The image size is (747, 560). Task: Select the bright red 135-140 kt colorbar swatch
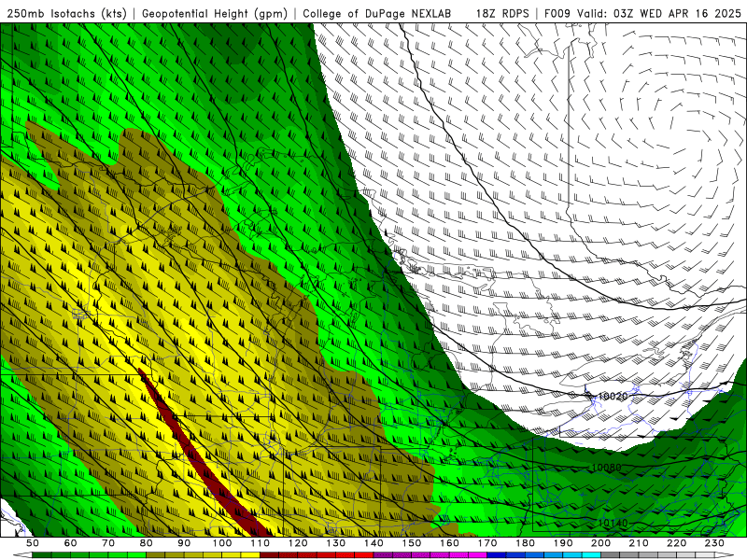[x=364, y=555]
